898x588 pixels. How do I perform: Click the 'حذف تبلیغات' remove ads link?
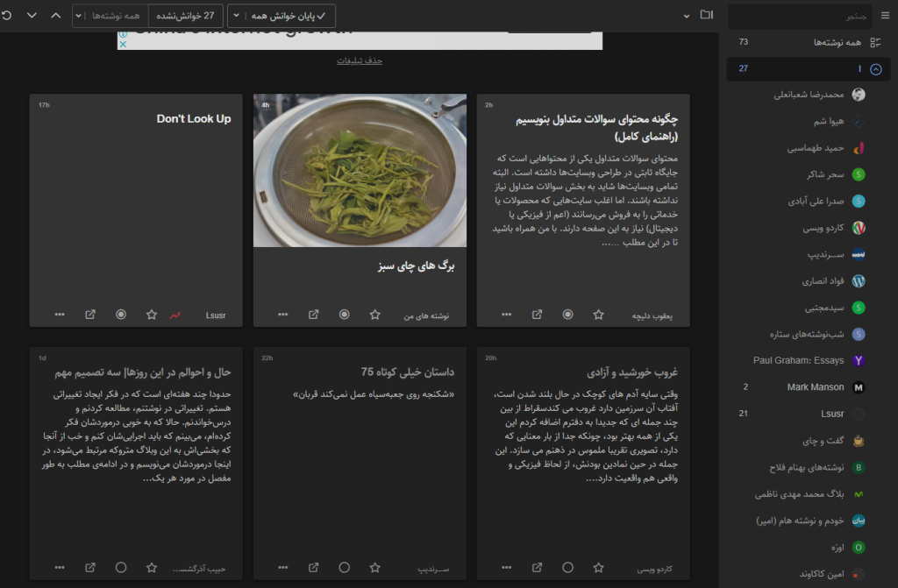coord(360,60)
